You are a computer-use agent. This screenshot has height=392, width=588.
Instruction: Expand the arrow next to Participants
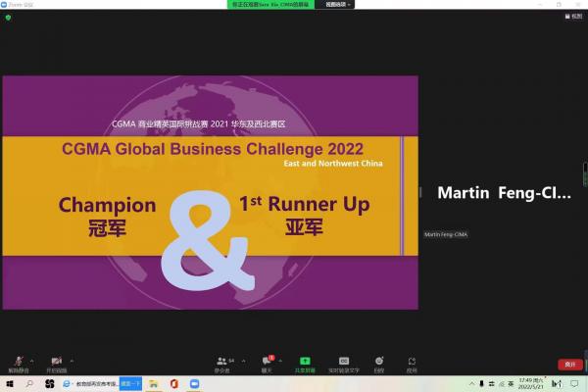[244, 362]
